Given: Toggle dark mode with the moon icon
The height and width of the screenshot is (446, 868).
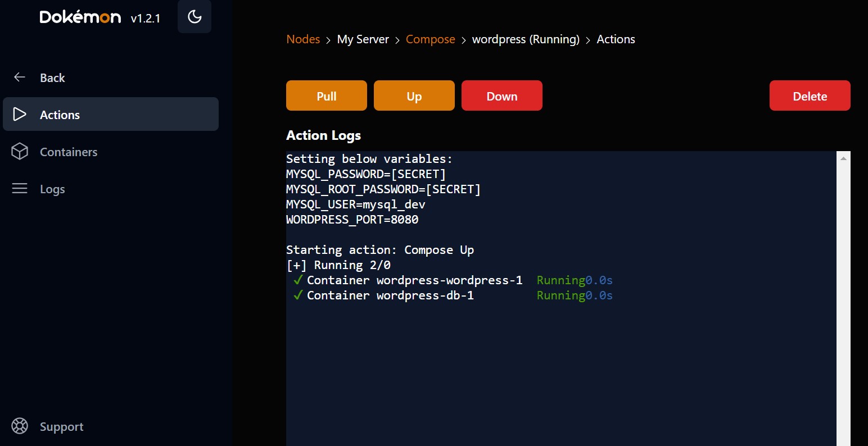Looking at the screenshot, I should point(195,17).
